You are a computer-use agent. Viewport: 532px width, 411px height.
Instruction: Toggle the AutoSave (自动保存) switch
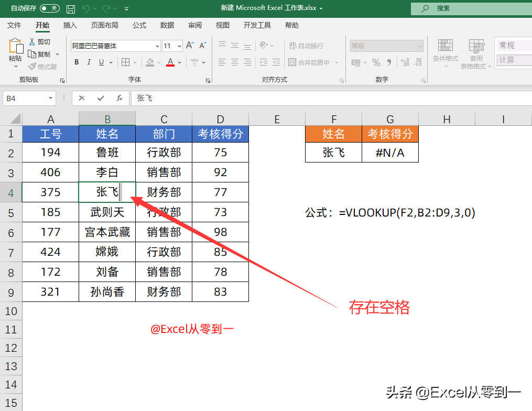point(50,8)
